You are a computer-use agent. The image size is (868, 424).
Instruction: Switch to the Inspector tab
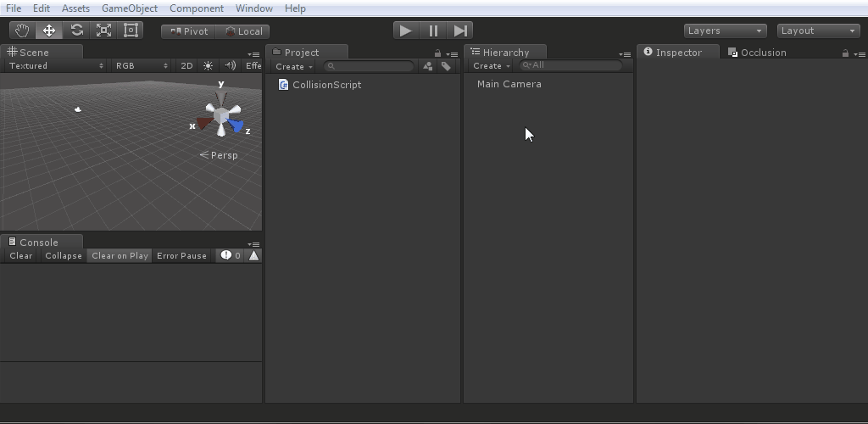[x=678, y=52]
